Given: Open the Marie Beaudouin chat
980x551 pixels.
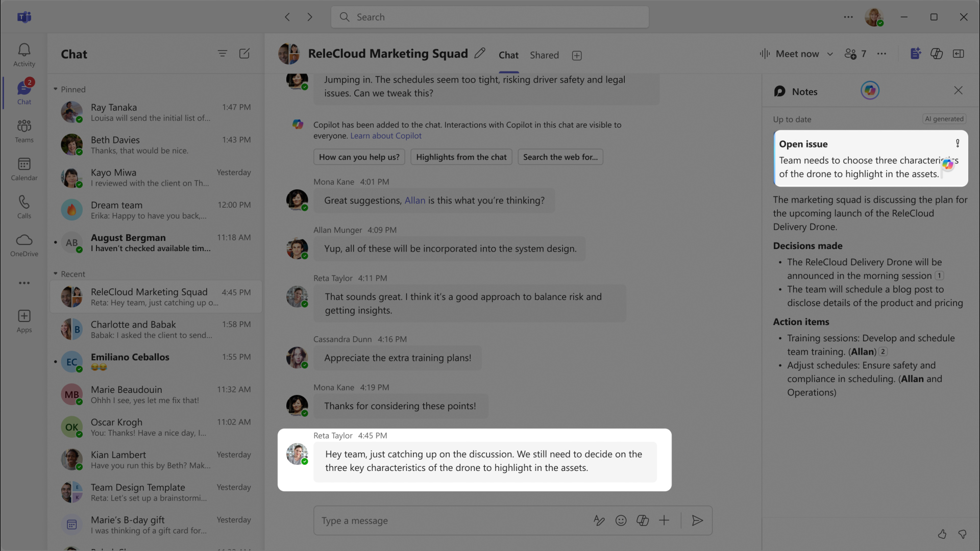Looking at the screenshot, I should coord(156,395).
